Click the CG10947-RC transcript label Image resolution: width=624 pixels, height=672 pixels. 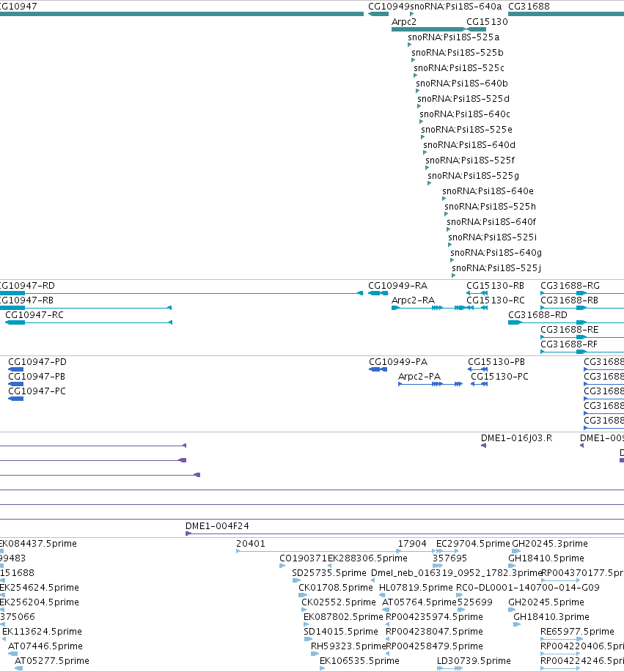(x=34, y=315)
